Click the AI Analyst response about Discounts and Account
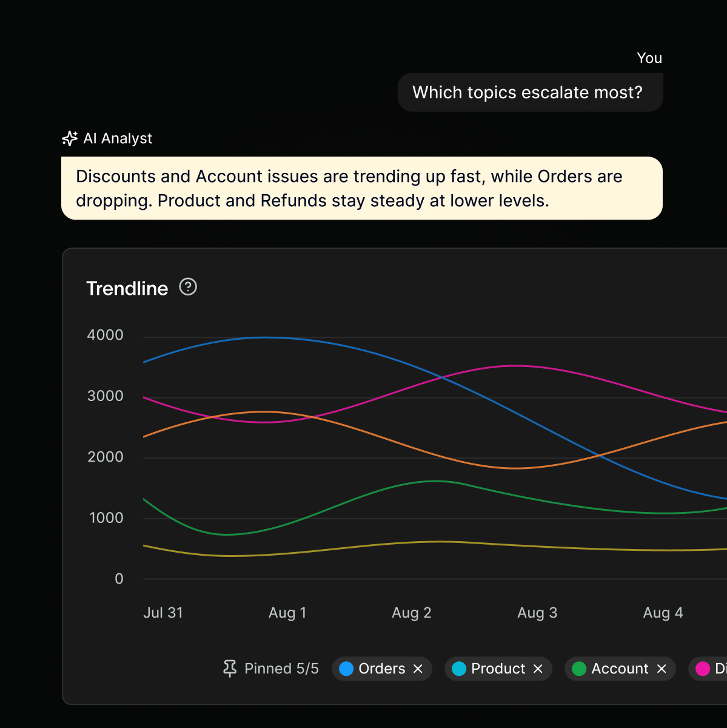The width and height of the screenshot is (727, 728). click(362, 188)
